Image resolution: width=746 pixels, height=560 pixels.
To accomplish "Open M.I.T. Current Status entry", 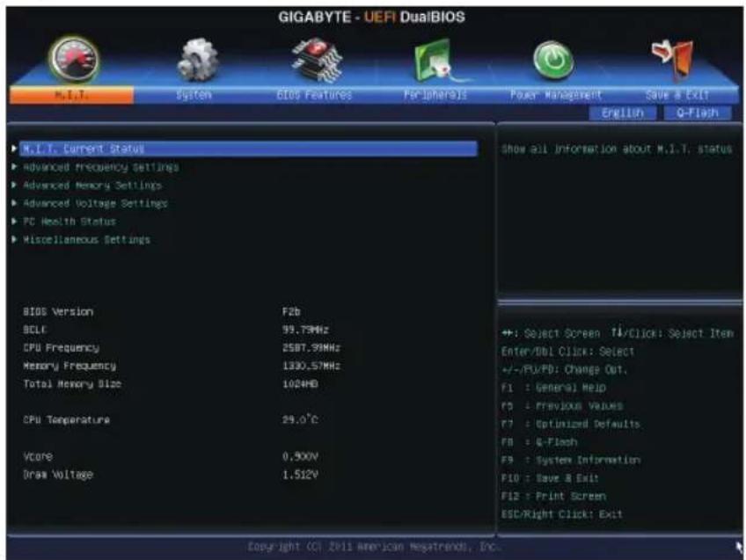I will tap(248, 149).
